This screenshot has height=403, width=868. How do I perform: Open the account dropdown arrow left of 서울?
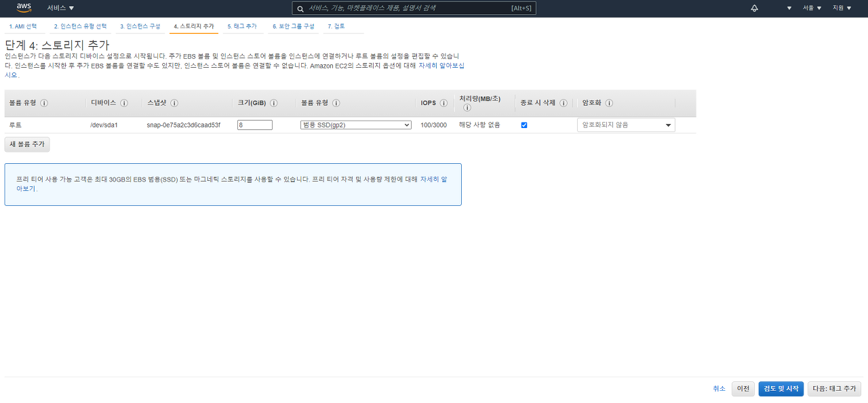coord(789,8)
